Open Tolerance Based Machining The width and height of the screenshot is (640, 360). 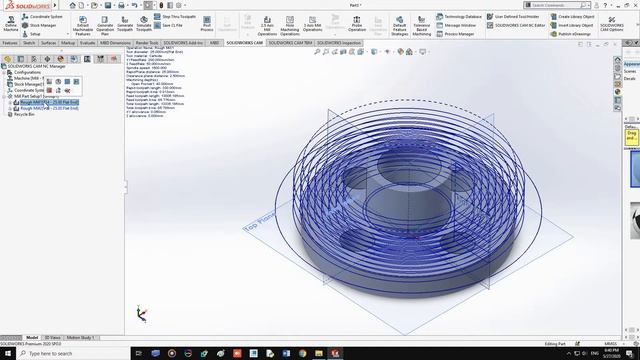coord(422,25)
